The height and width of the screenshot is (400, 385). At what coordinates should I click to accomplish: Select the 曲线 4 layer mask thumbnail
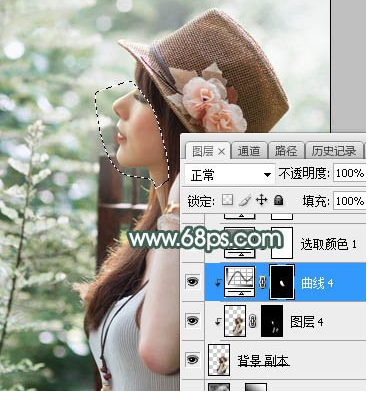pos(282,282)
